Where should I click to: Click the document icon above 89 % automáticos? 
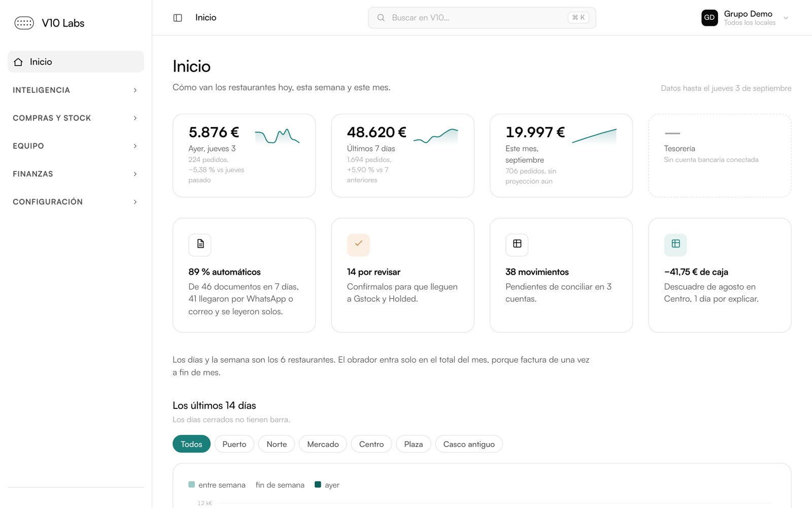point(200,244)
